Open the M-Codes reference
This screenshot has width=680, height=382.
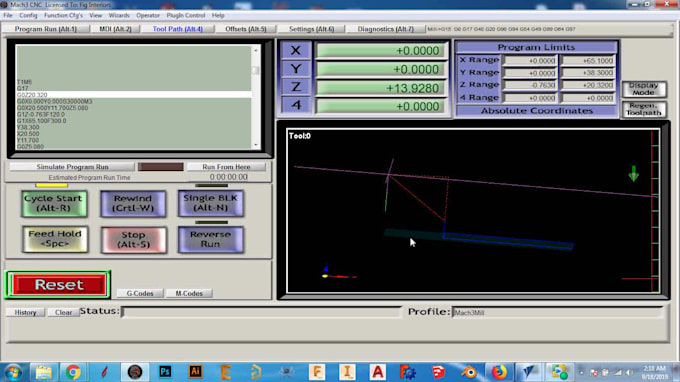189,294
